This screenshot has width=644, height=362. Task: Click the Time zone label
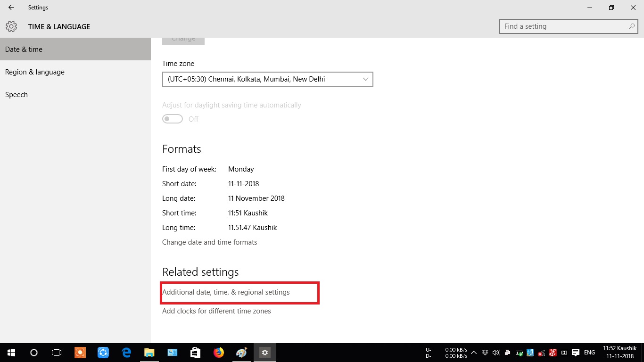178,64
